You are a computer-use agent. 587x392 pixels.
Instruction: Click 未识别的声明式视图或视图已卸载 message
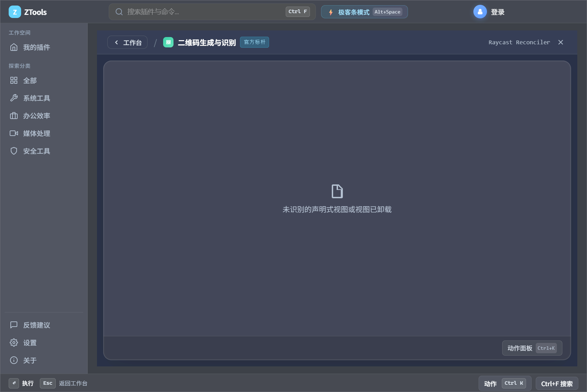pyautogui.click(x=337, y=209)
